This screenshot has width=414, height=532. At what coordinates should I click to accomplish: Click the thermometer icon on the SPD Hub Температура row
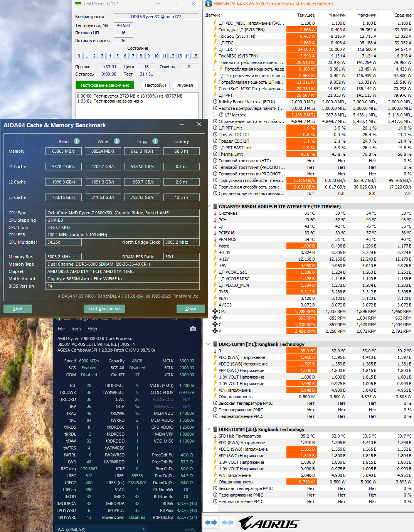[x=215, y=436]
